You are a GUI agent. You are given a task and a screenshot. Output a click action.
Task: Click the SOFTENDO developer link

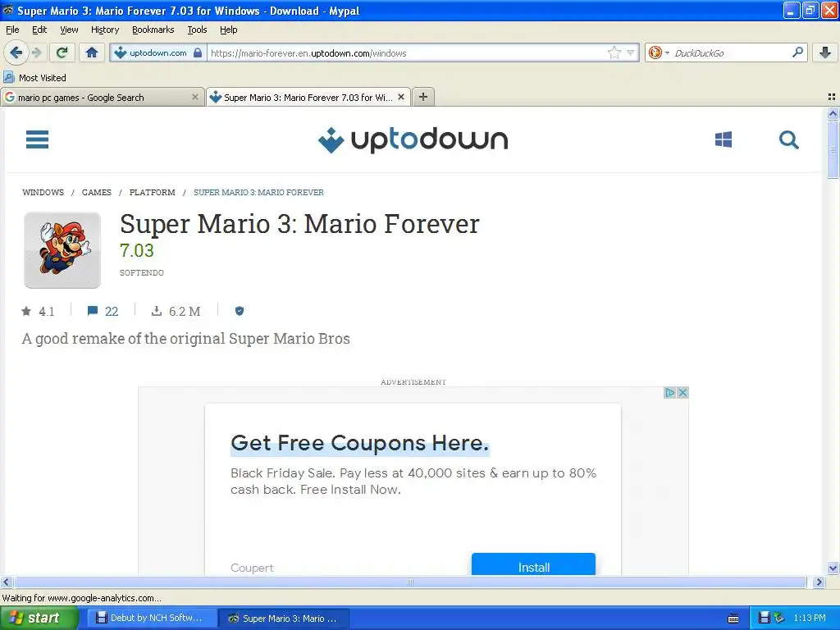(x=141, y=272)
